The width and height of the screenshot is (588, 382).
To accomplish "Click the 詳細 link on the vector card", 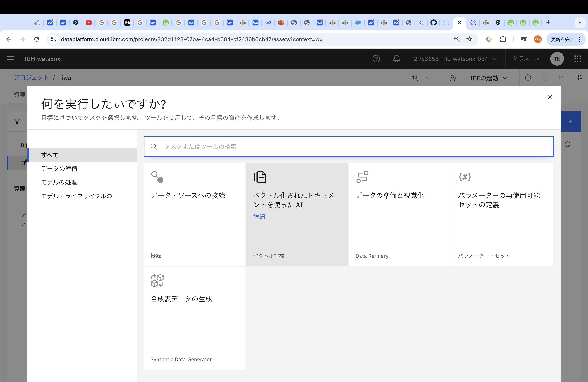I will (259, 217).
